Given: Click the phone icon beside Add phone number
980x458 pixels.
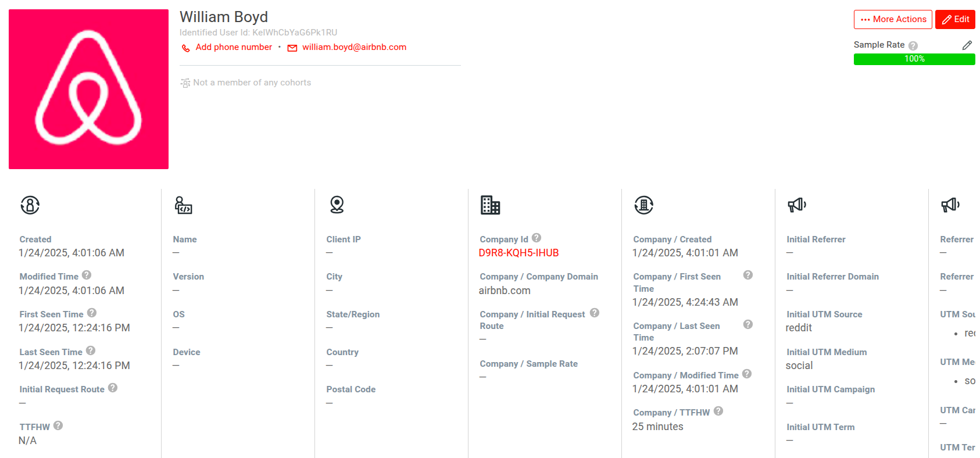Looking at the screenshot, I should tap(186, 48).
